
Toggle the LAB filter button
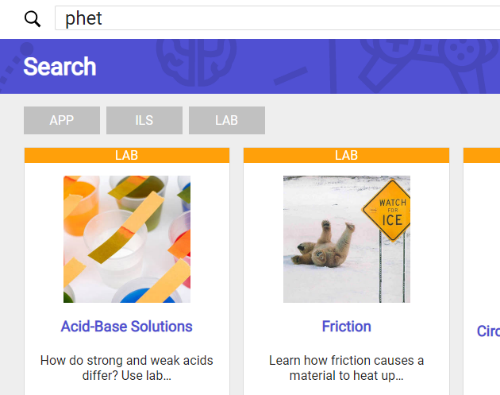227,120
